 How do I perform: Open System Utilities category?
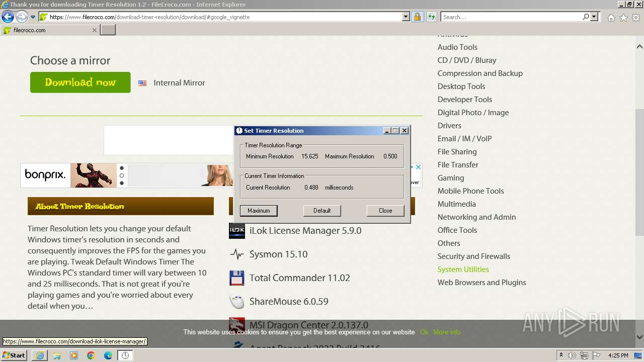click(463, 269)
